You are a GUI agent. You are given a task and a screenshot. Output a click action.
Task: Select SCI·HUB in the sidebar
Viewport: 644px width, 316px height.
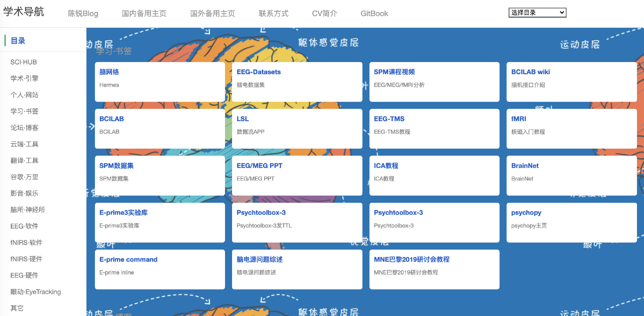[23, 62]
